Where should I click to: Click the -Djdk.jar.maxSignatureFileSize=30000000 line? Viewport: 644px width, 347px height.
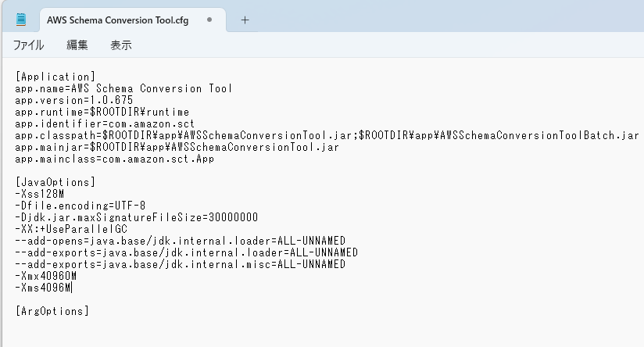[137, 217]
